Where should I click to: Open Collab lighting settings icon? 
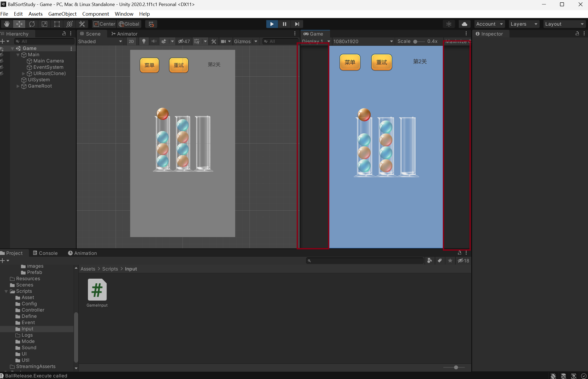pos(449,24)
